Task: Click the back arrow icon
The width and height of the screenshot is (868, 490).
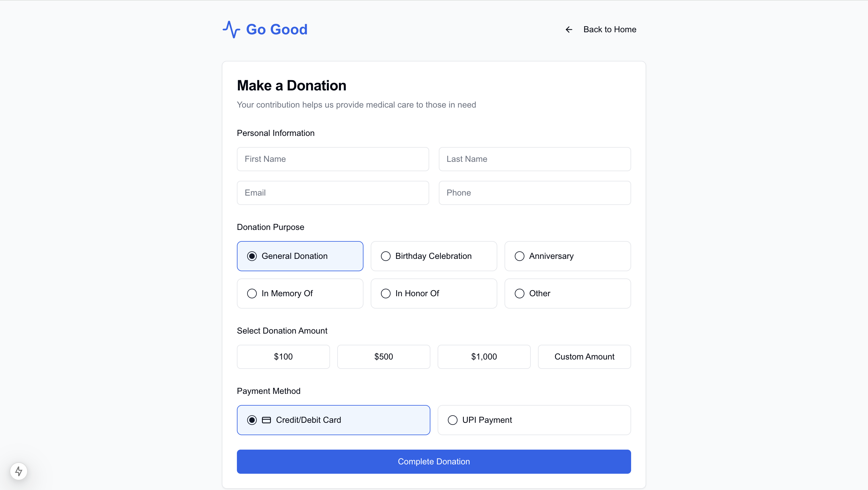Action: [569, 30]
